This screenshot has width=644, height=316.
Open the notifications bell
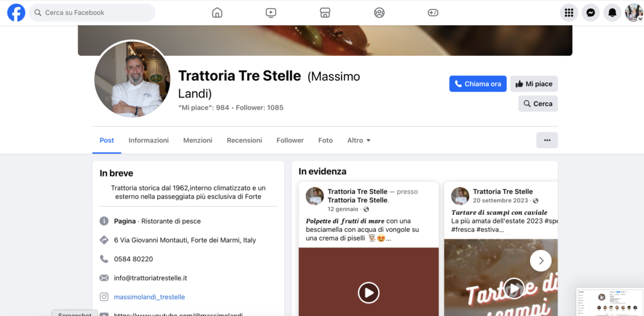[x=612, y=13]
